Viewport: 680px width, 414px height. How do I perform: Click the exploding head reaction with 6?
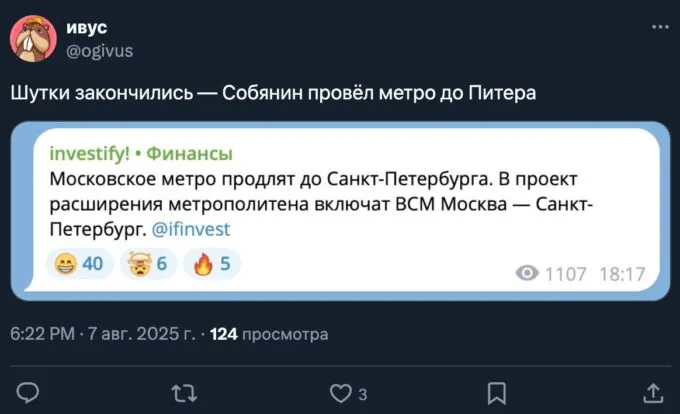pyautogui.click(x=147, y=263)
